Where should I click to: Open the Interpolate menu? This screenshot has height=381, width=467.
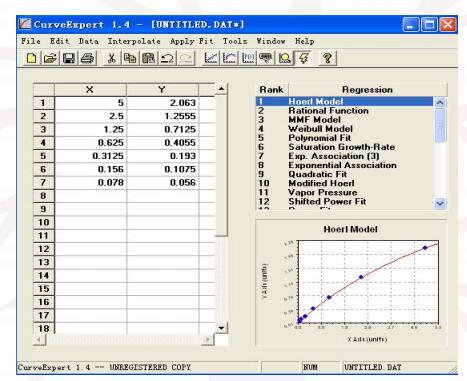[x=134, y=41]
